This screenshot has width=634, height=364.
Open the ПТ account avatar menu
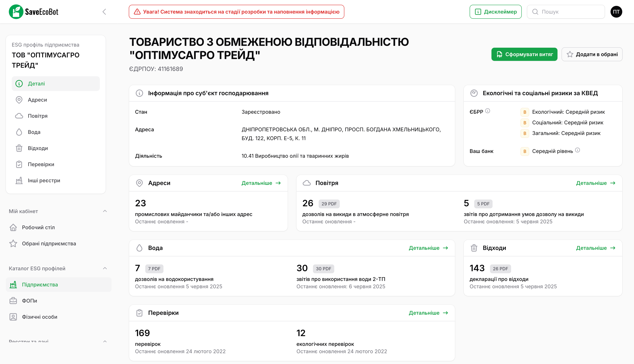pos(617,12)
